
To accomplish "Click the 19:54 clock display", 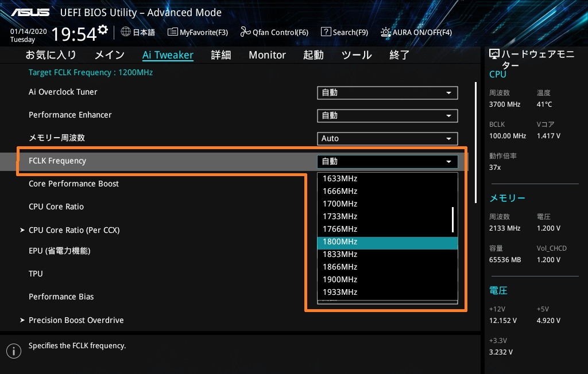I will pyautogui.click(x=74, y=34).
